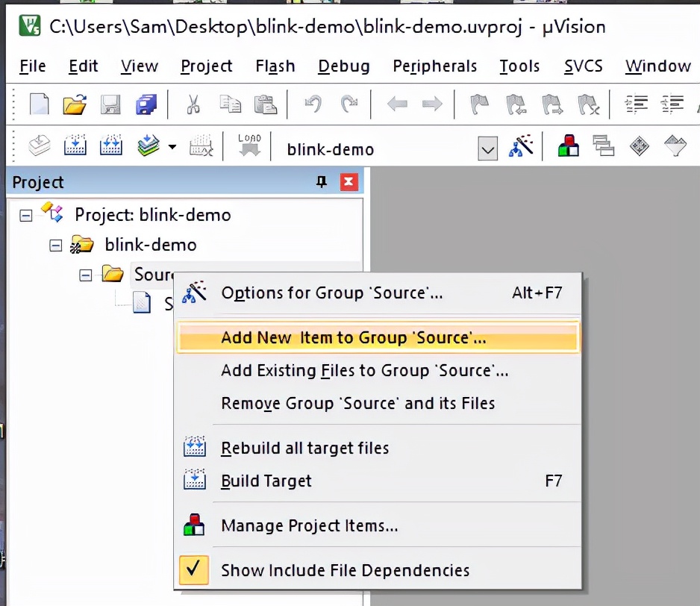Click the LOAD download to flash icon
Viewport: 700px width, 606px height.
(x=249, y=145)
